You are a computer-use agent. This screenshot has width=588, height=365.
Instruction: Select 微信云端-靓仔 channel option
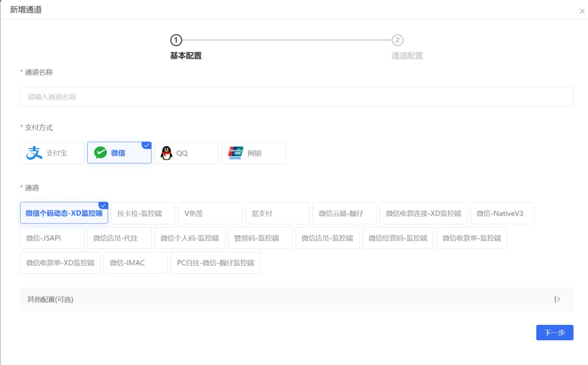pyautogui.click(x=345, y=213)
